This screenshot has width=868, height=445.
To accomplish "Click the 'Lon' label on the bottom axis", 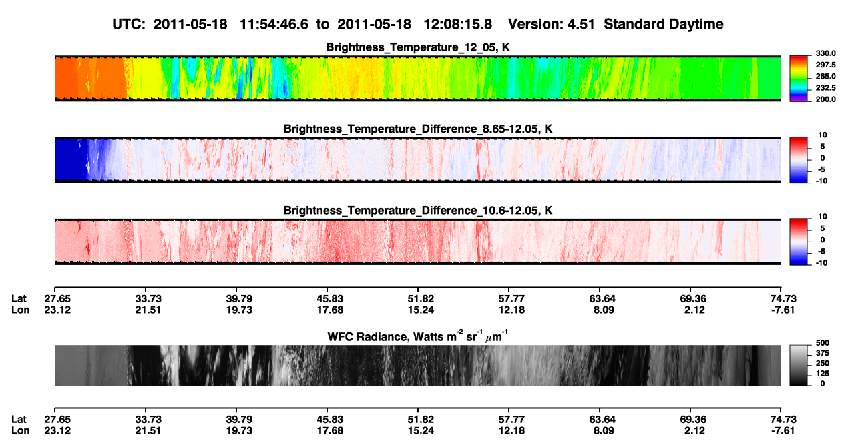I will click(20, 431).
